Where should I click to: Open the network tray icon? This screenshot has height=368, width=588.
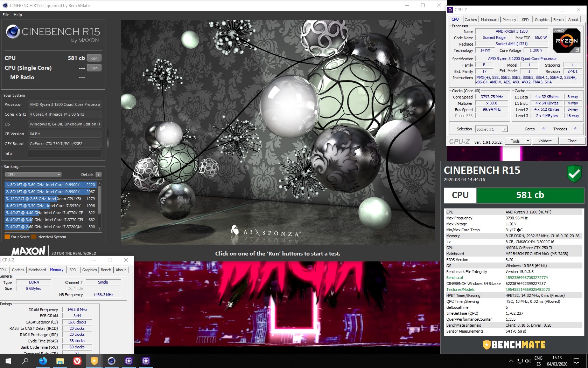coord(520,361)
